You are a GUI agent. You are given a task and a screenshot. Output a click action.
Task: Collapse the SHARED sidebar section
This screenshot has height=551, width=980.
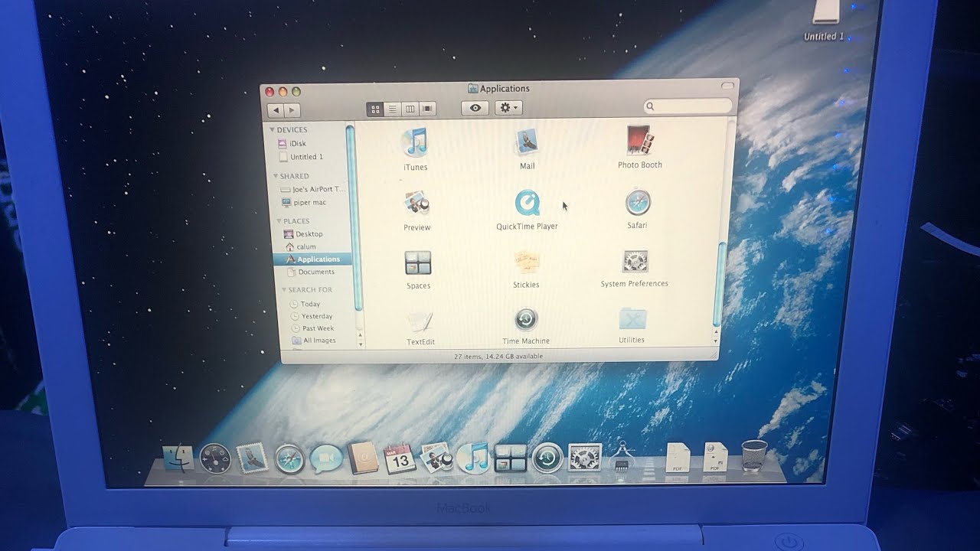tap(275, 176)
